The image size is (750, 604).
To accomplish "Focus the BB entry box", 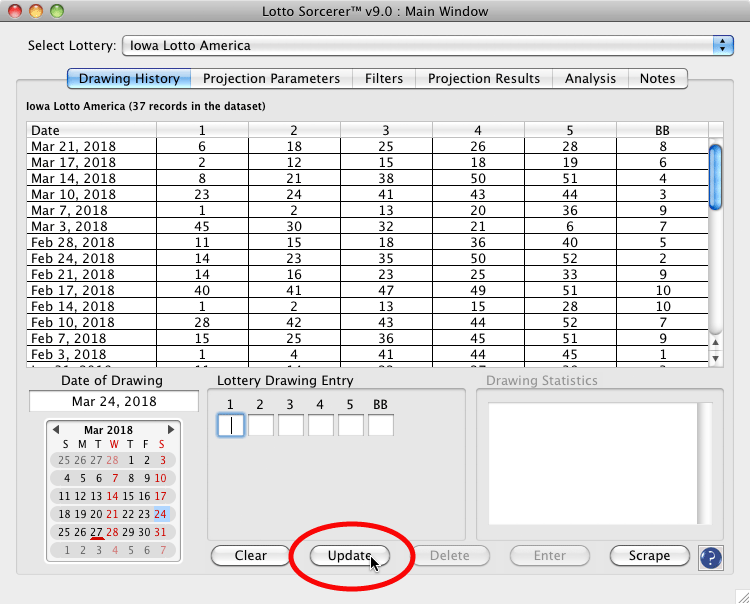I will tap(381, 425).
